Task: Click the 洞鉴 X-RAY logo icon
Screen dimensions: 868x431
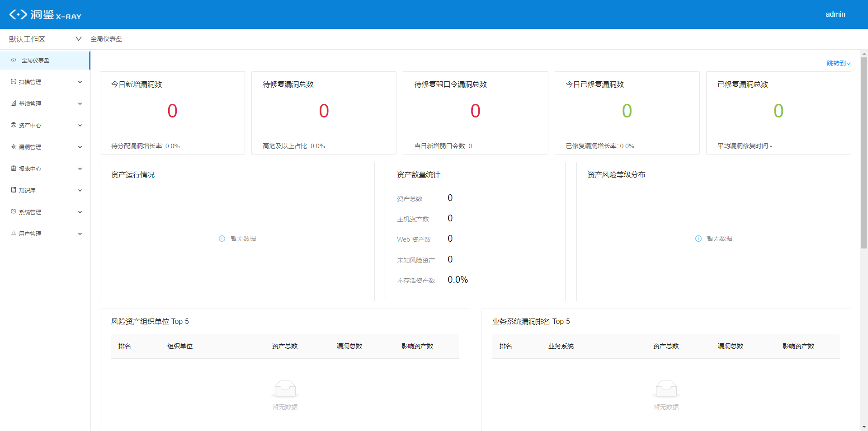Action: click(x=18, y=14)
